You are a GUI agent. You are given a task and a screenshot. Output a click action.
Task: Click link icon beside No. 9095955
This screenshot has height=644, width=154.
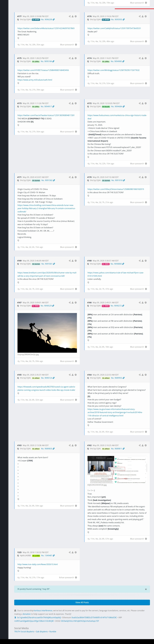[124, 19]
